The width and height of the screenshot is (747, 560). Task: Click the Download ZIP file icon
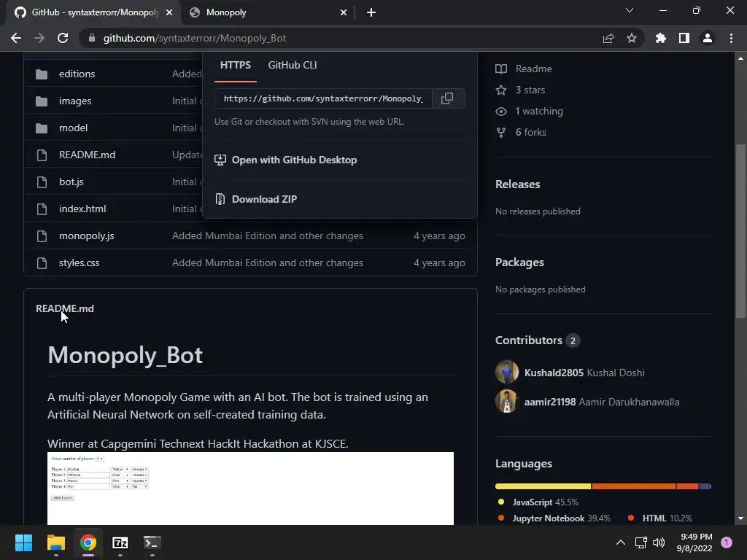click(220, 199)
